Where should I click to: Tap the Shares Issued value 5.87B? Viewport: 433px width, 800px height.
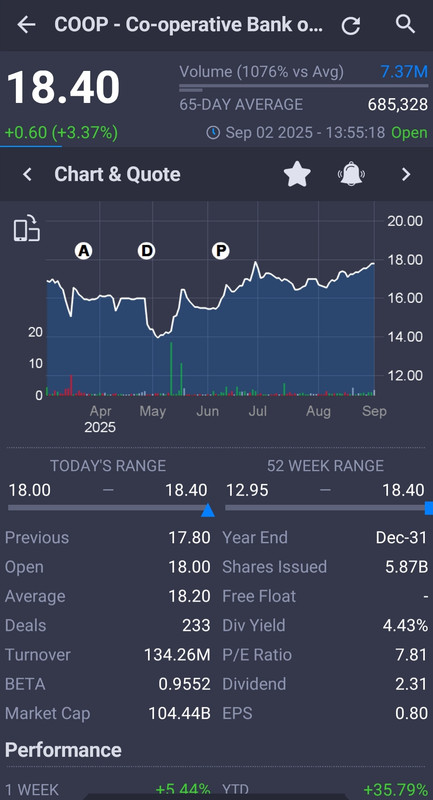point(406,567)
